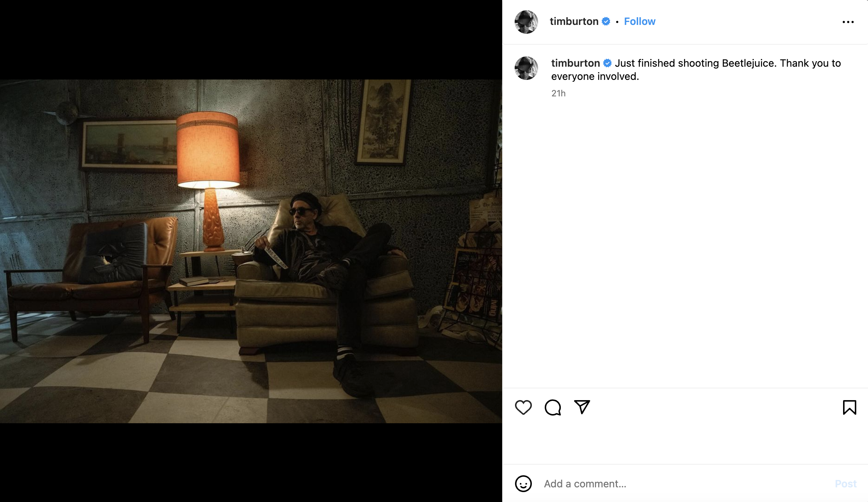This screenshot has width=868, height=502.
Task: Open timburton profile from header username
Action: pyautogui.click(x=574, y=21)
